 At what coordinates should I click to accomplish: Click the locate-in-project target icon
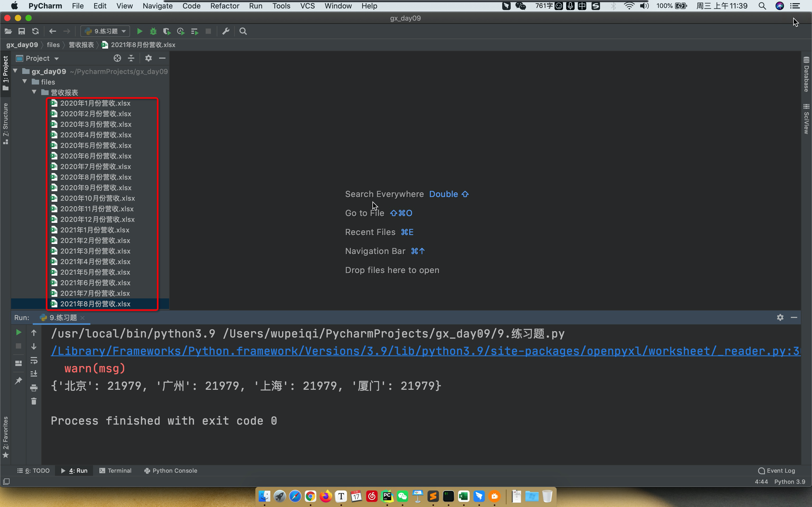coord(117,58)
